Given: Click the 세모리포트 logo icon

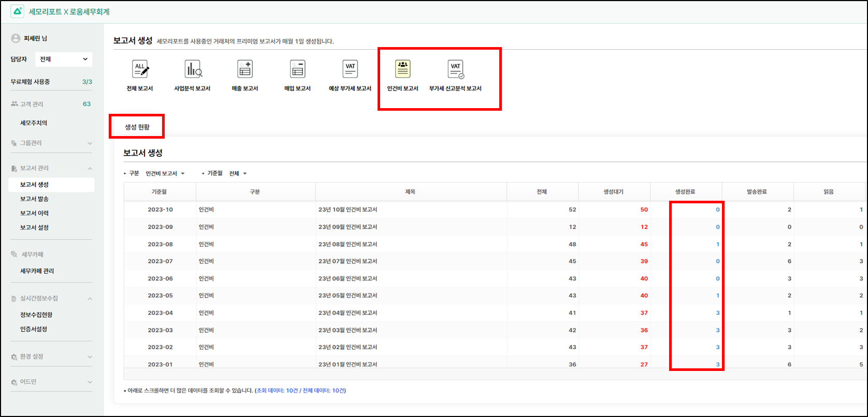Looking at the screenshot, I should click(x=18, y=11).
